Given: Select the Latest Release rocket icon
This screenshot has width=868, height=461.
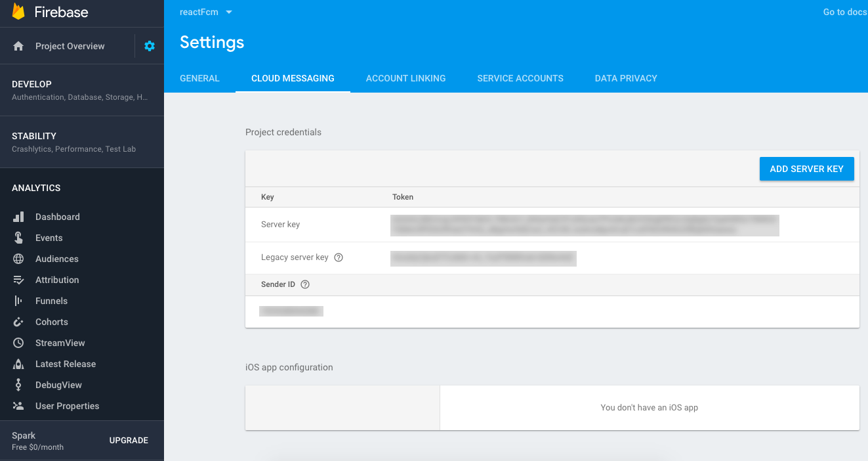Looking at the screenshot, I should pyautogui.click(x=18, y=364).
